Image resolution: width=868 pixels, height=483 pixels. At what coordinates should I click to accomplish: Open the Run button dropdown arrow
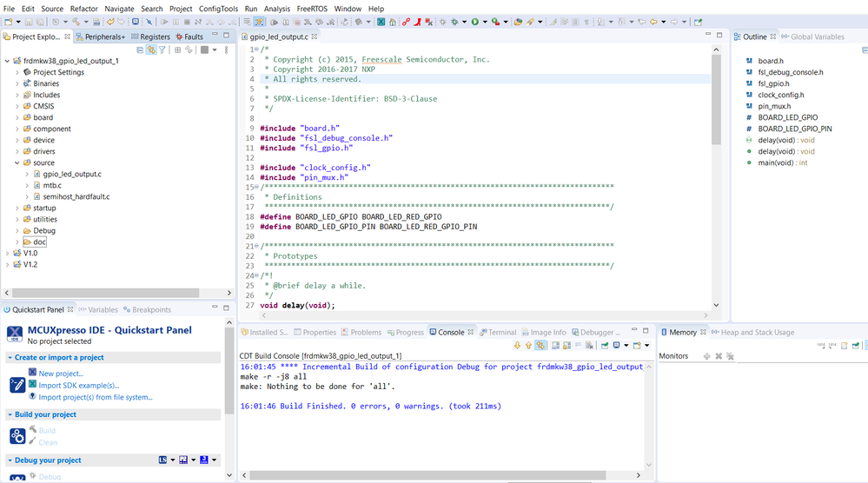(x=485, y=22)
